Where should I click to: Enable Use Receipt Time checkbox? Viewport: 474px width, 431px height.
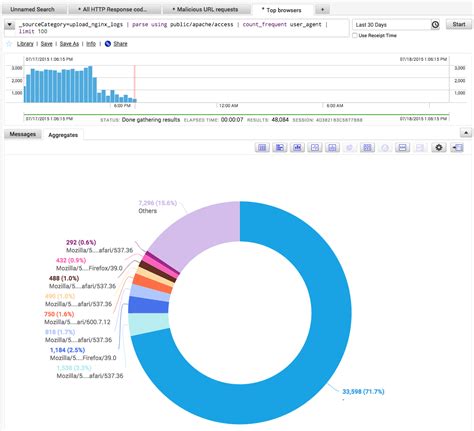point(355,35)
